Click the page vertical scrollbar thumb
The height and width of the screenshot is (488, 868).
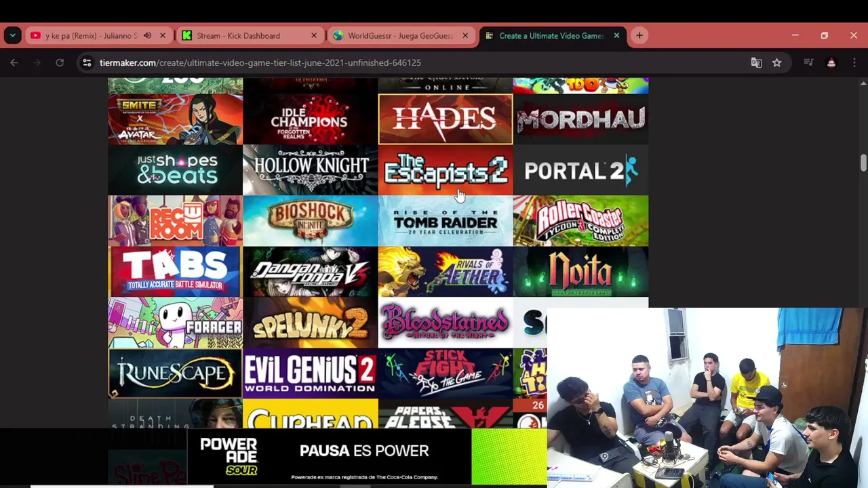point(863,163)
